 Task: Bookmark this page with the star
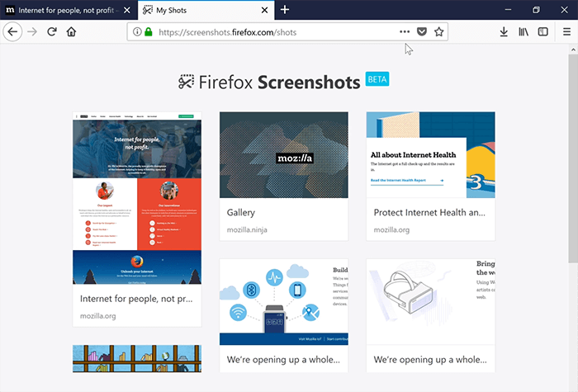tap(439, 32)
